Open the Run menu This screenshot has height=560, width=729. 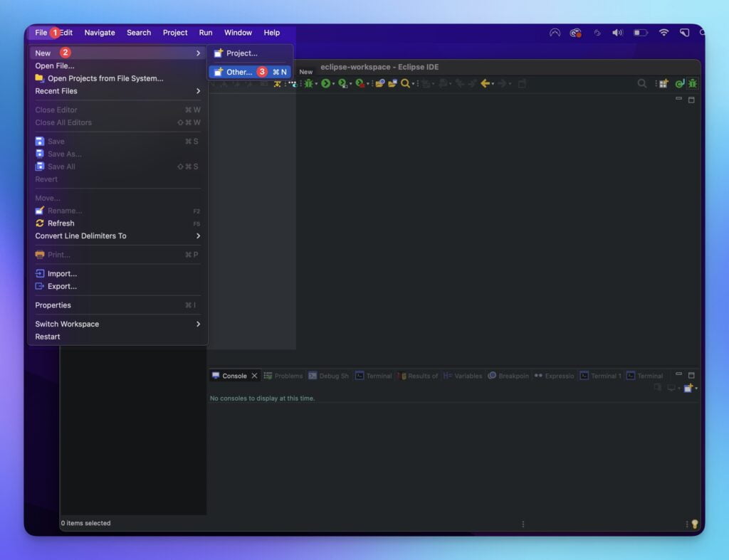pos(206,33)
